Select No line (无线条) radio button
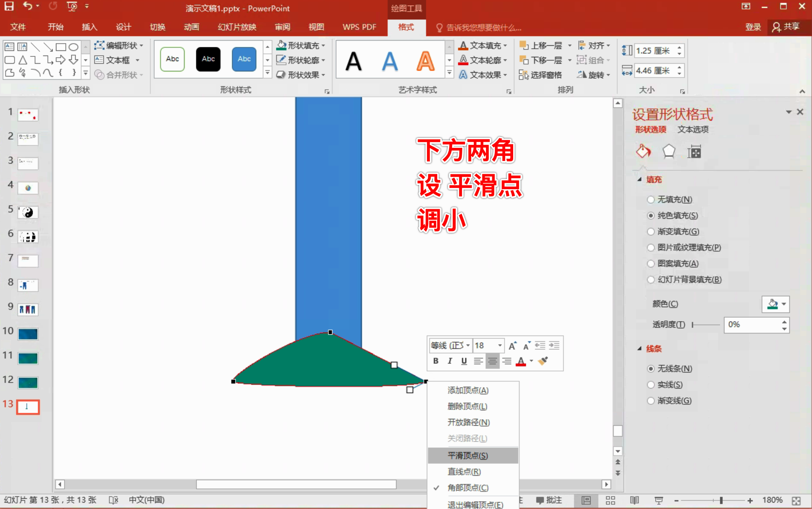 pos(651,369)
